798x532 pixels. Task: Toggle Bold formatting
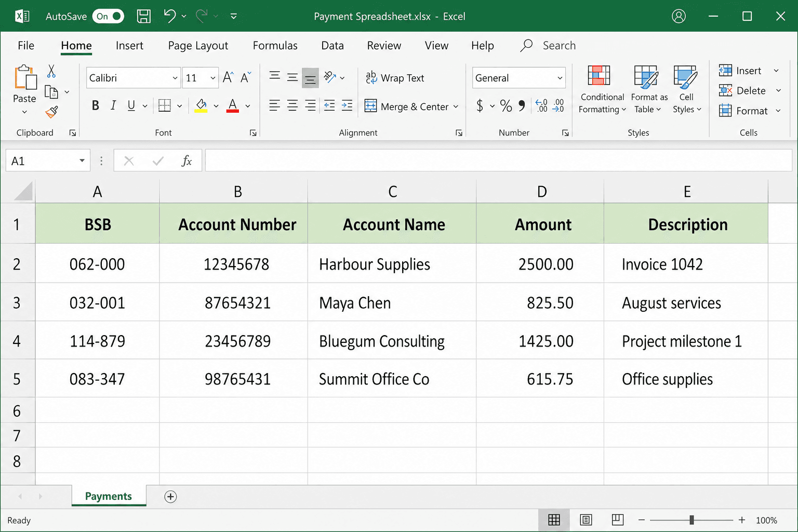pyautogui.click(x=96, y=106)
